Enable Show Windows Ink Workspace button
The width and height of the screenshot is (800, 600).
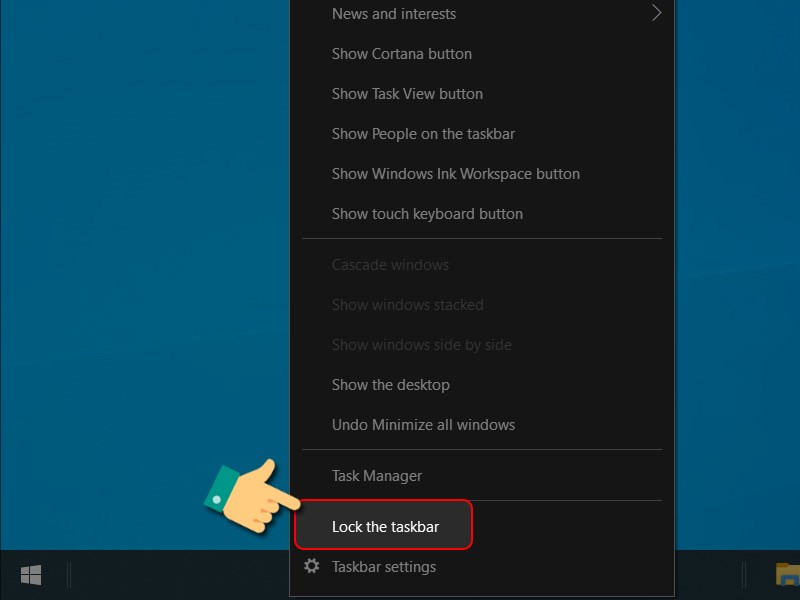coord(455,173)
